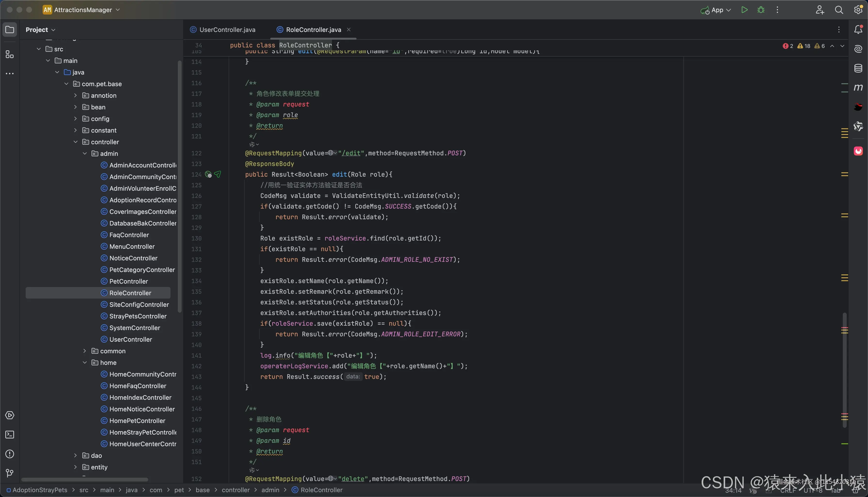Show more tool windows via the ellipsis
Viewport: 868px width, 497px height.
pos(9,73)
